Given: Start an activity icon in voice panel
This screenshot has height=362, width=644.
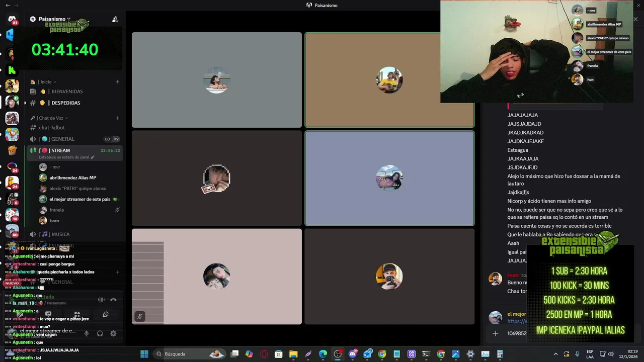Looking at the screenshot, I should coord(77,314).
